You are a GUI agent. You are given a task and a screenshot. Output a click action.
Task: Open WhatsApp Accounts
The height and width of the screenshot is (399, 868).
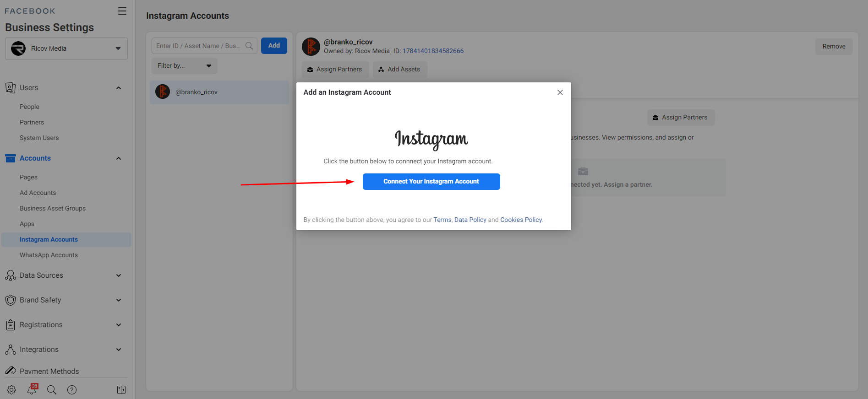(x=49, y=255)
